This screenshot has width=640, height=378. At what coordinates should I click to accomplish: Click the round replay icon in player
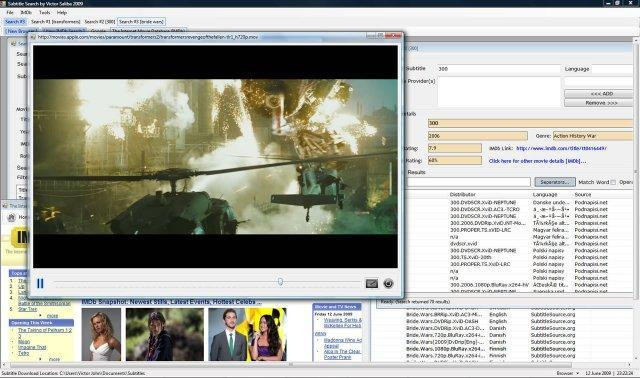pos(388,283)
